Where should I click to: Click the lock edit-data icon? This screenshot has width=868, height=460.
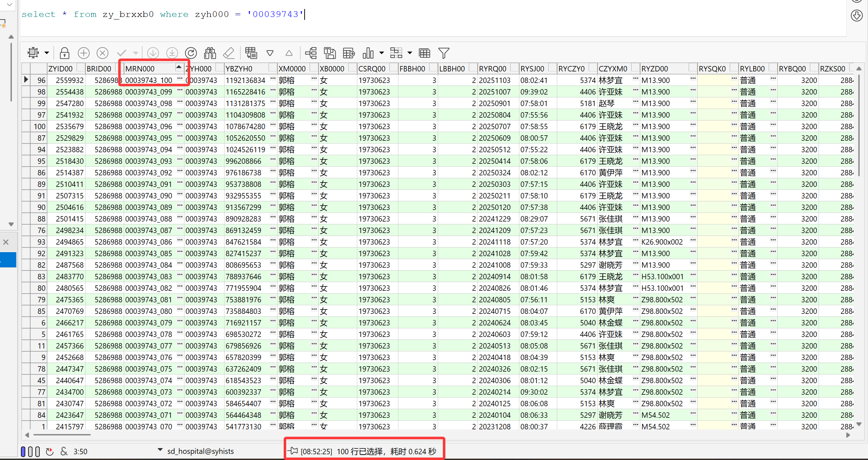click(65, 53)
